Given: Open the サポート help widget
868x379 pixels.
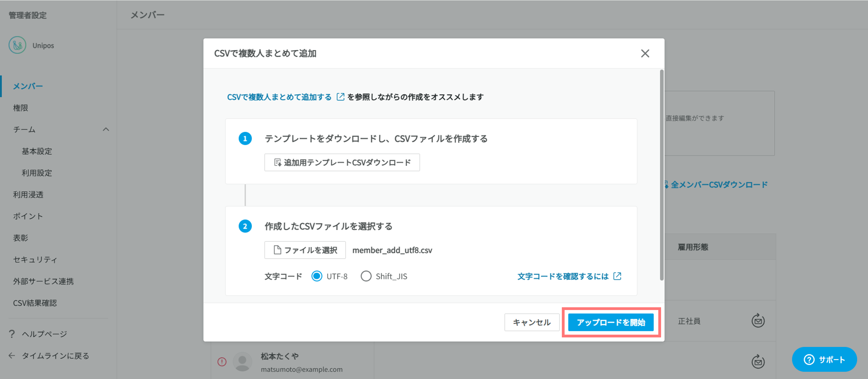Looking at the screenshot, I should point(824,359).
